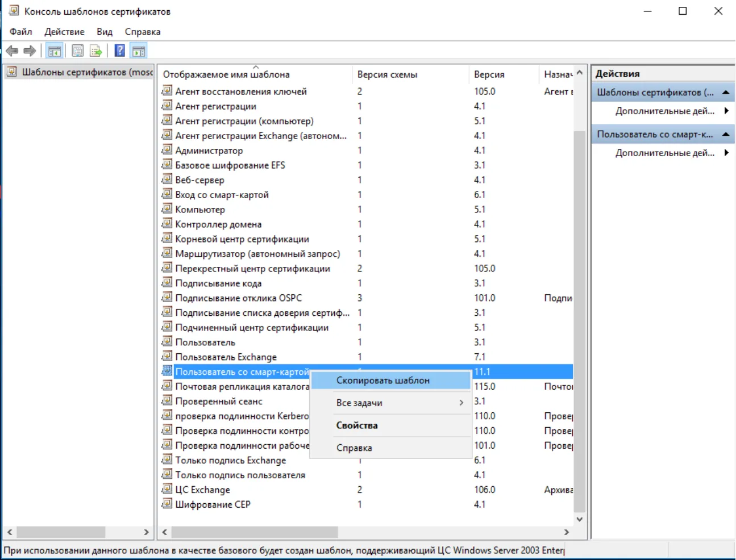The height and width of the screenshot is (560, 736).
Task: Click the MMC console icon in title bar
Action: (x=14, y=11)
